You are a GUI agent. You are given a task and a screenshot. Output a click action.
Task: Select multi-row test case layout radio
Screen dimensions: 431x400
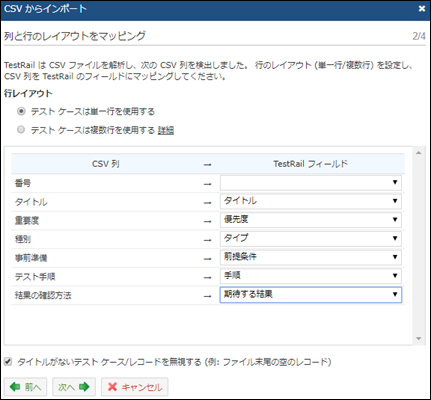pos(21,129)
